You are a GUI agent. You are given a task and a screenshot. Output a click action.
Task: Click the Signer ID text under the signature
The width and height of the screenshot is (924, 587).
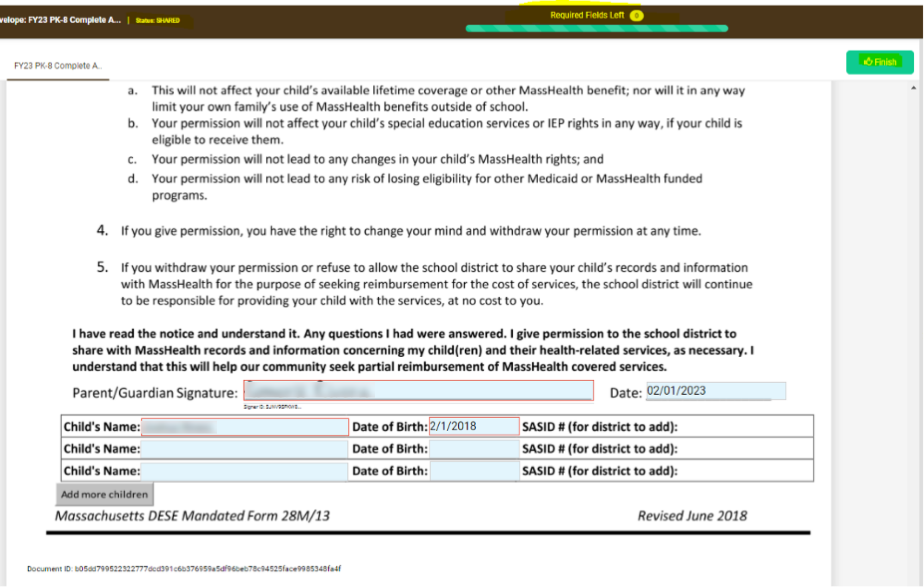click(x=272, y=407)
